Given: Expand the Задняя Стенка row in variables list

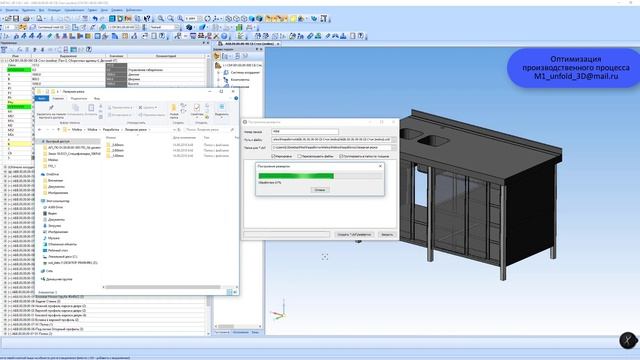Looking at the screenshot, I should [x=5, y=301].
